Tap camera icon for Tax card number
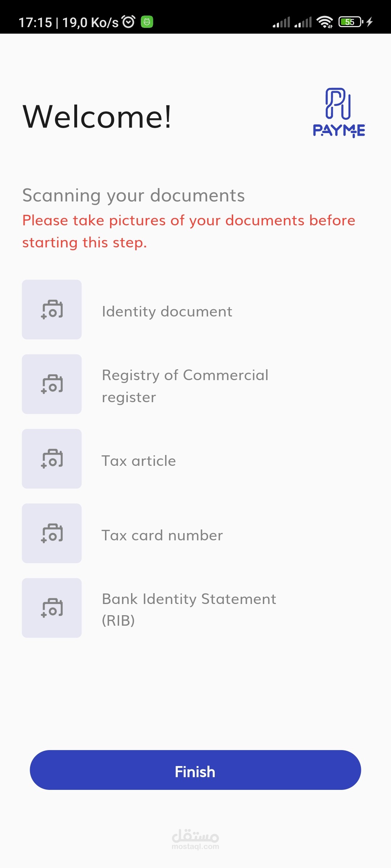The width and height of the screenshot is (391, 868). click(52, 533)
